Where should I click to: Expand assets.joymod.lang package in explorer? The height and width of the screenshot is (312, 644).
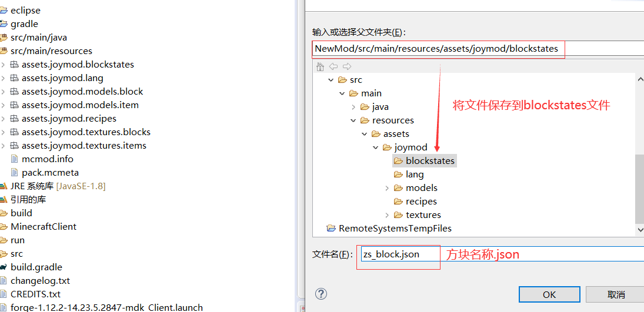click(4, 78)
